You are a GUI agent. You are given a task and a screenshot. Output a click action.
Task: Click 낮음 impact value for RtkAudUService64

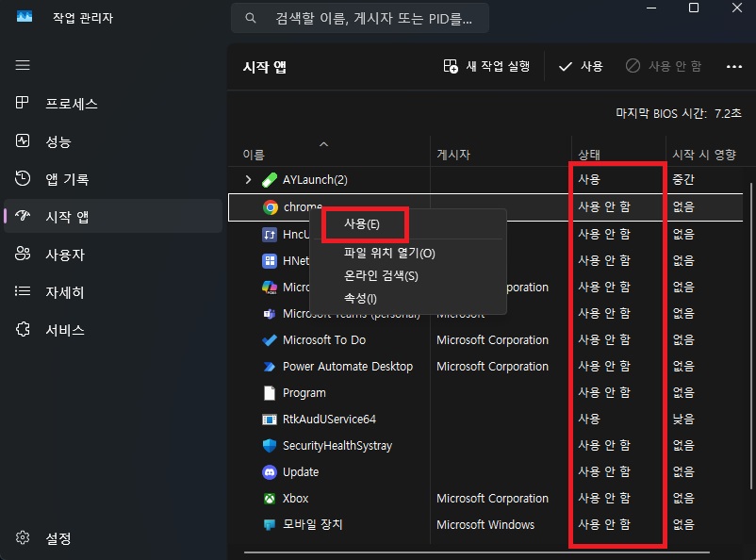coord(683,420)
